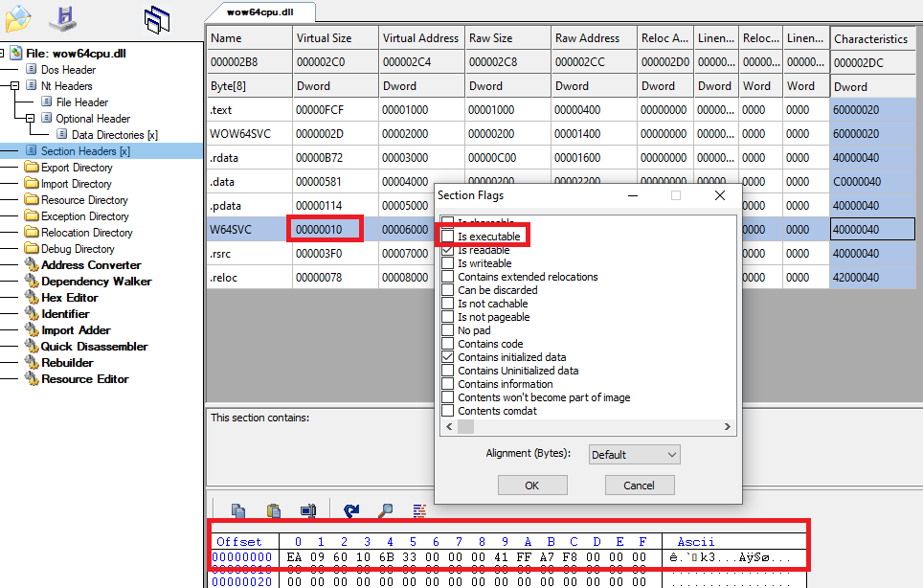The width and height of the screenshot is (923, 588).
Task: Click the monitor-shaped icon in hex toolbar
Action: (308, 510)
